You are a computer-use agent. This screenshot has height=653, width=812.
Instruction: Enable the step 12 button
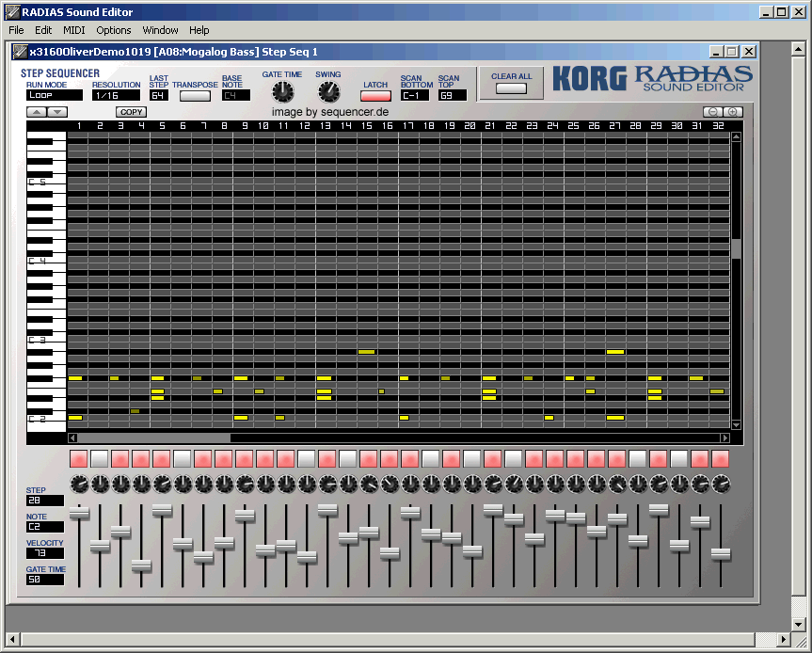307,459
